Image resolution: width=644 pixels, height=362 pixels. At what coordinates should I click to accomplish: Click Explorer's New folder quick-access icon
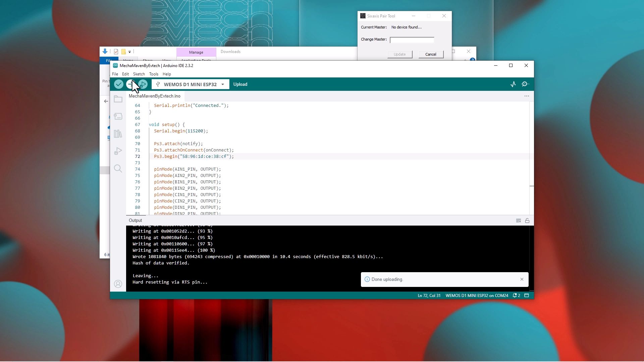(123, 52)
